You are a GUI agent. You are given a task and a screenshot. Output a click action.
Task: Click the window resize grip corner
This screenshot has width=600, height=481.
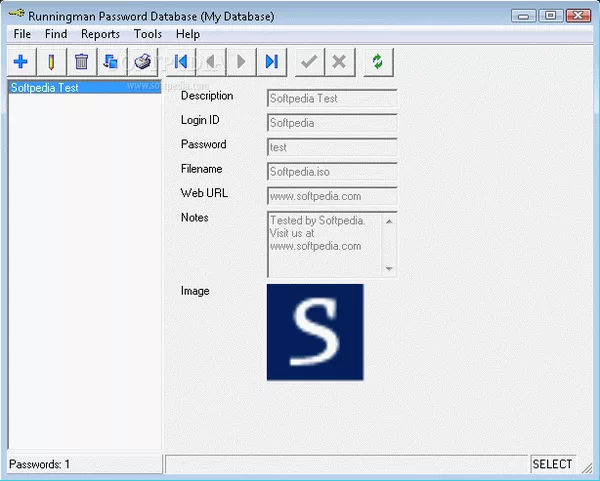[x=586, y=467]
